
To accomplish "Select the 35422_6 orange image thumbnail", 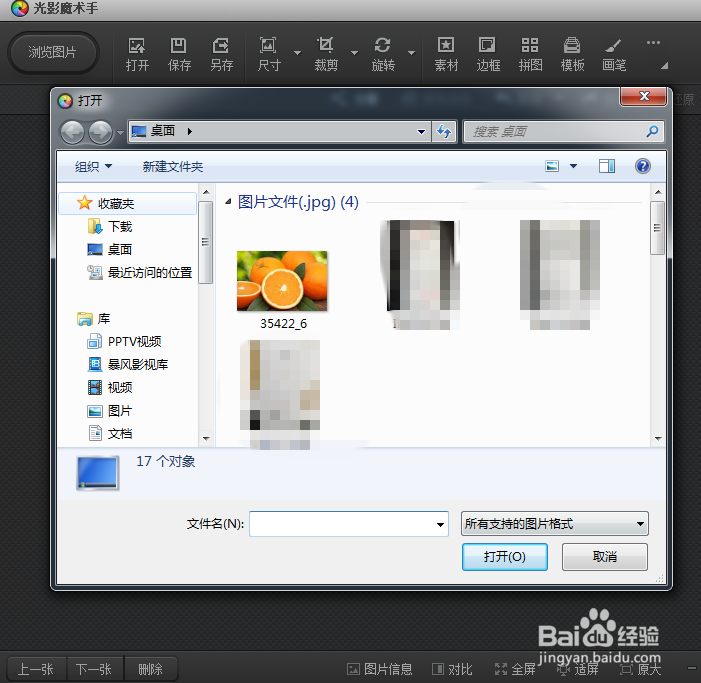I will pyautogui.click(x=282, y=281).
